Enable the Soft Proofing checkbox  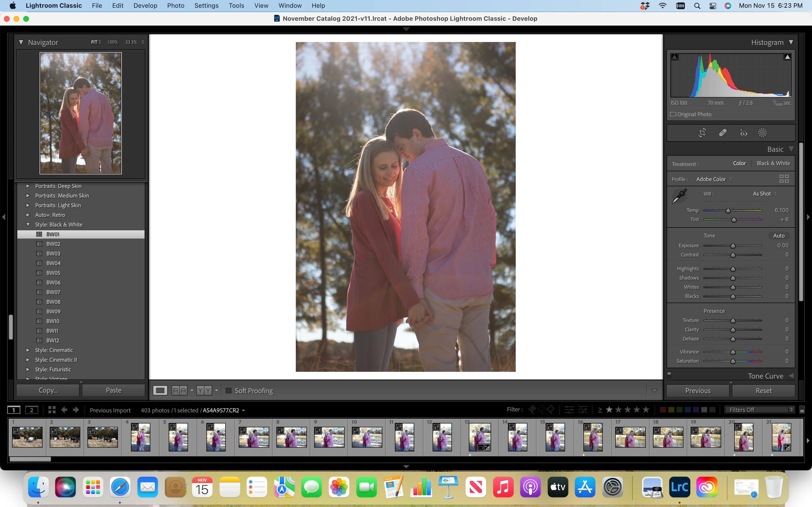[229, 391]
